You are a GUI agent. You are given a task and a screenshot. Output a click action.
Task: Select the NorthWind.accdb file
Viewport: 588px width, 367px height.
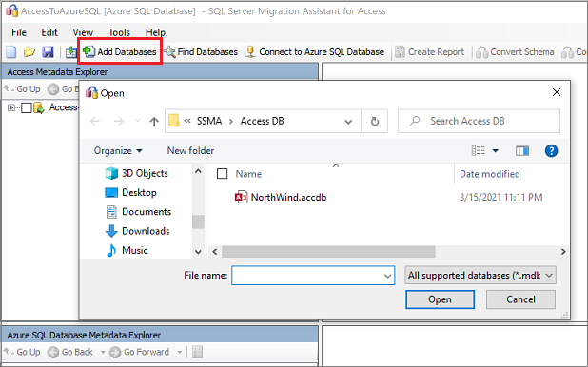click(x=281, y=197)
